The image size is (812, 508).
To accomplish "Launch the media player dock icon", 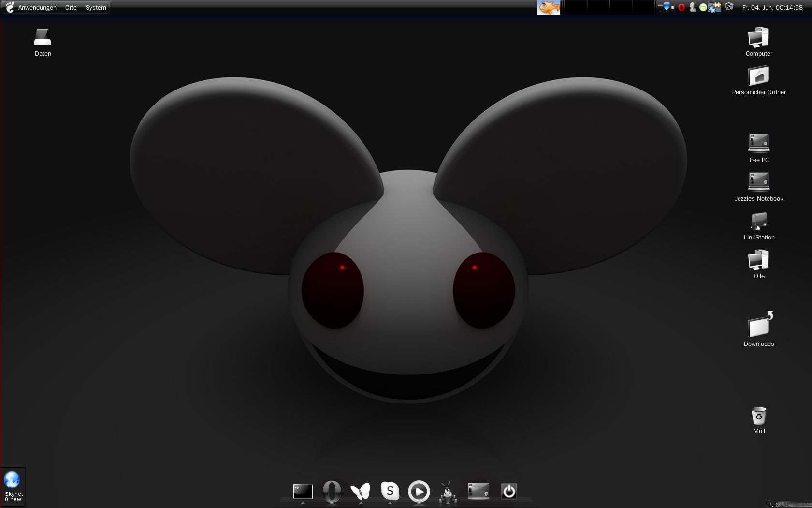I will (x=419, y=492).
